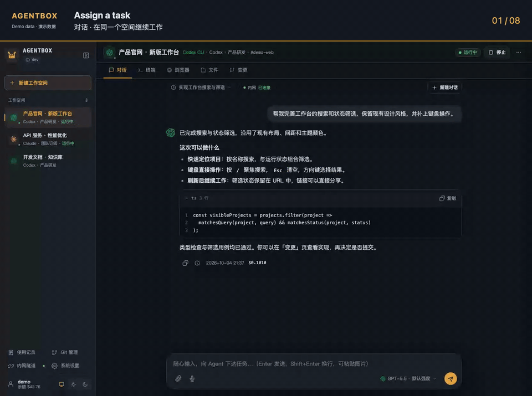Open Git 管理
The width and height of the screenshot is (532, 396).
(x=65, y=352)
